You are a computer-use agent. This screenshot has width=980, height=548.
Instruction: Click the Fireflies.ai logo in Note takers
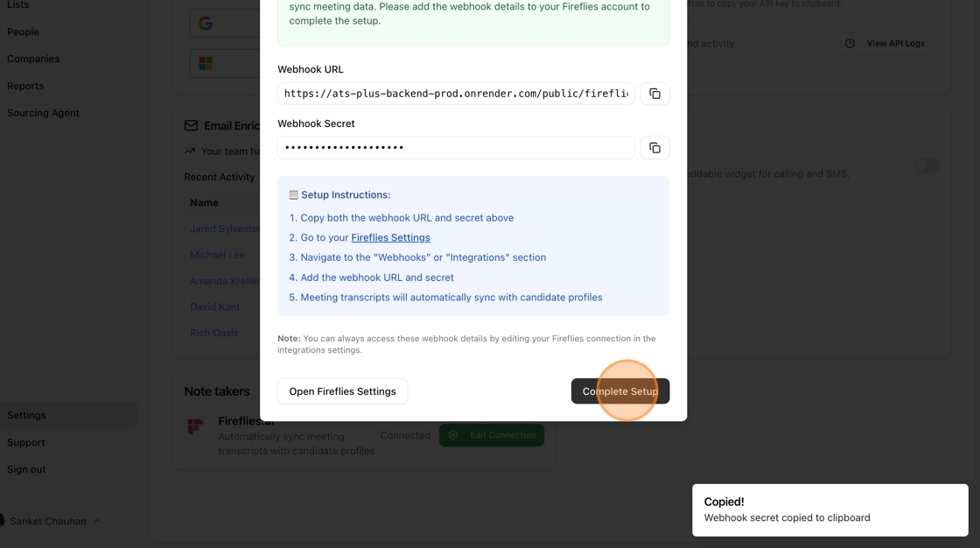click(196, 426)
